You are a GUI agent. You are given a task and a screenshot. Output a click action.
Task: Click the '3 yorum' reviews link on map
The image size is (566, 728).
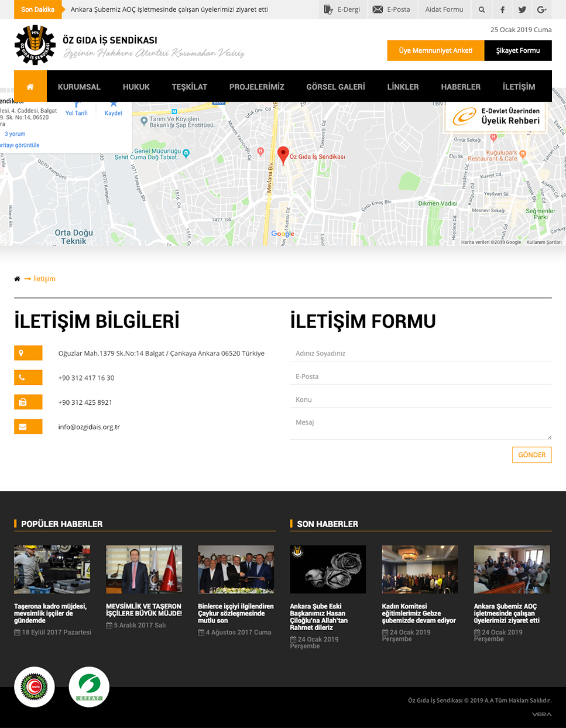point(15,134)
